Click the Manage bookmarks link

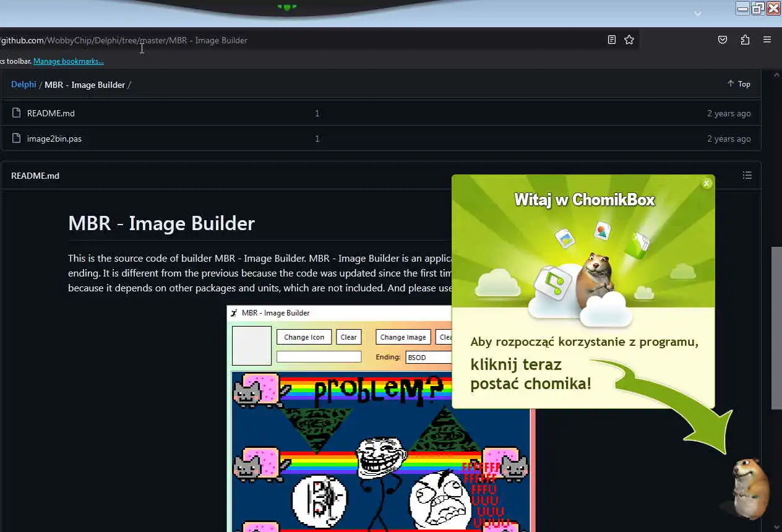69,61
